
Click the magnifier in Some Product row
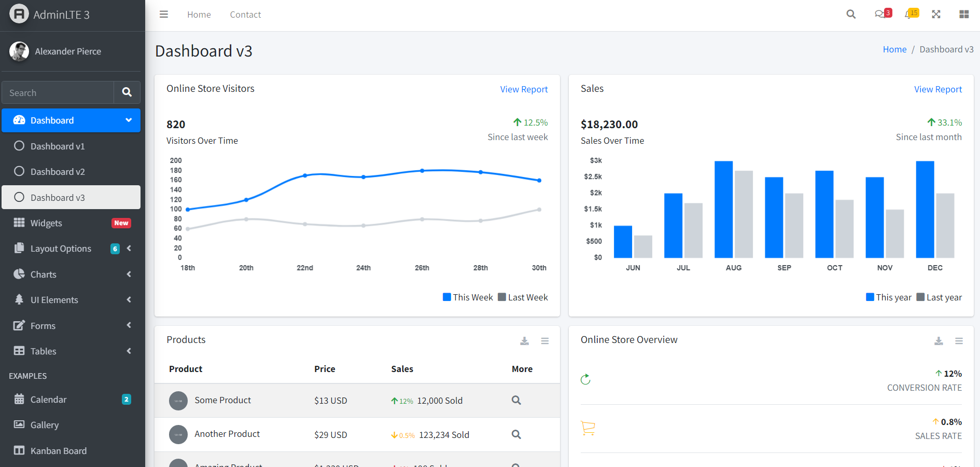click(516, 400)
